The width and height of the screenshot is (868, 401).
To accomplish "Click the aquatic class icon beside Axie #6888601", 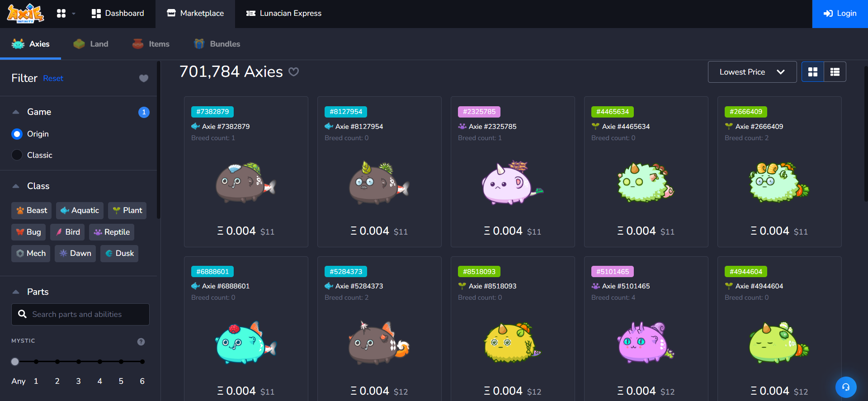I will click(196, 286).
